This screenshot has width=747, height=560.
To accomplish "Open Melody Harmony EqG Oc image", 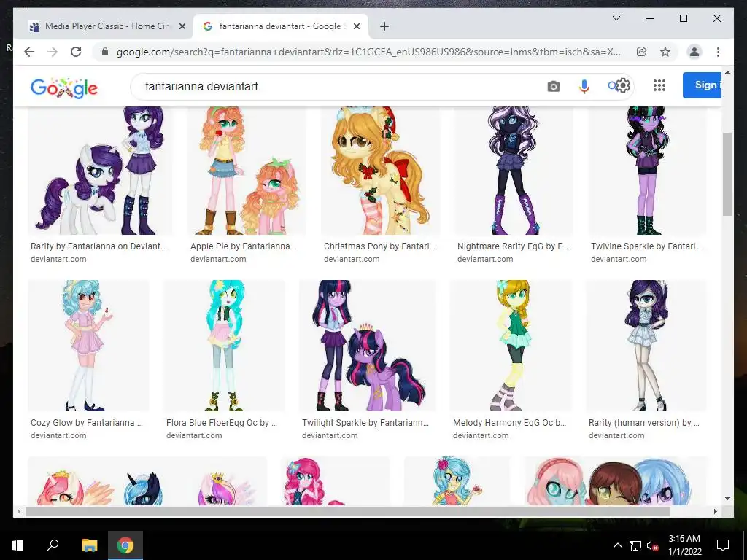I will click(x=510, y=346).
